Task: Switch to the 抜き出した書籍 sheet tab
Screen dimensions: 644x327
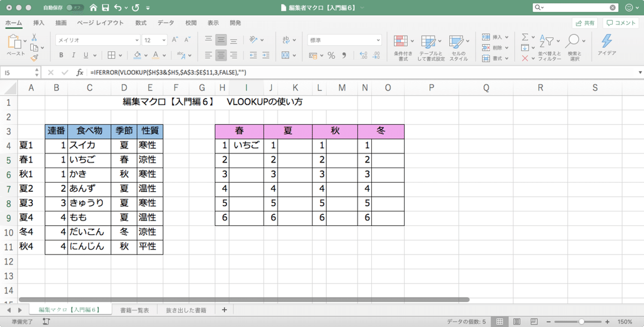Action: pyautogui.click(x=187, y=310)
